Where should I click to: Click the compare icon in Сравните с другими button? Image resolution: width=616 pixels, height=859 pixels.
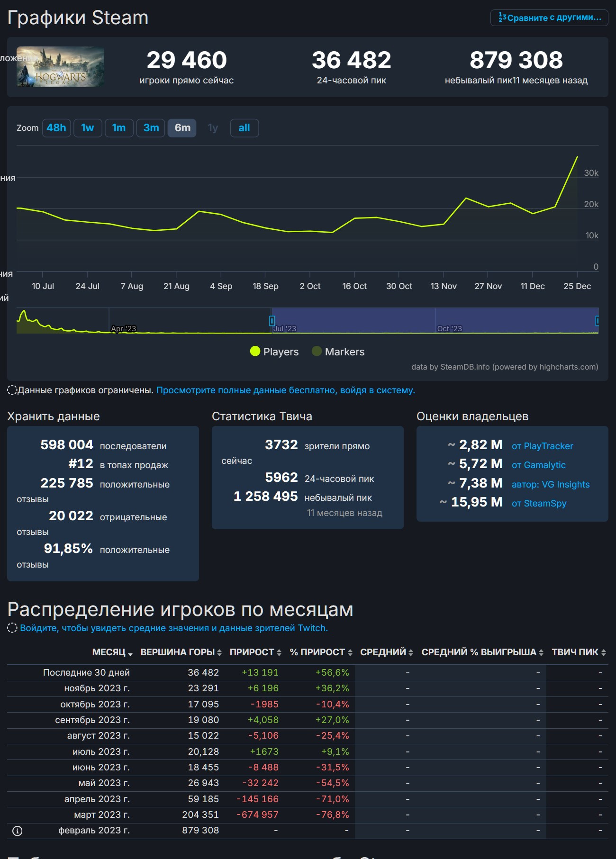click(x=502, y=18)
